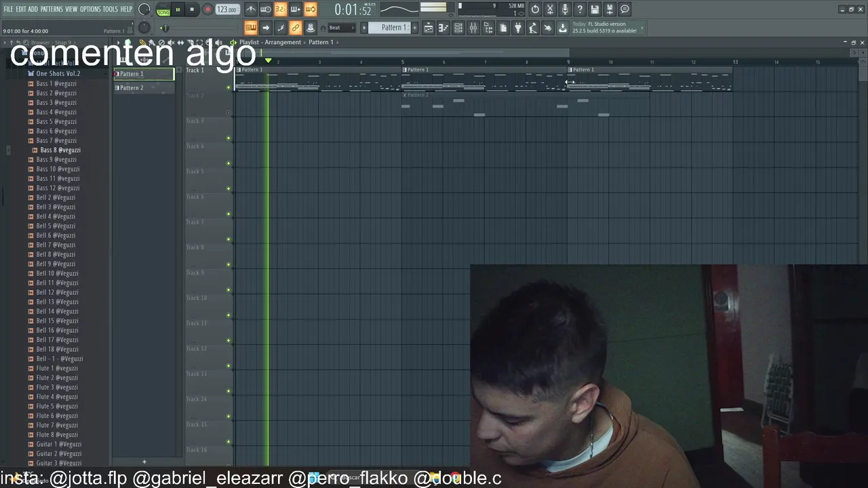Mute Track 6 with its green dot
Image resolution: width=868 pixels, height=488 pixels.
(229, 214)
